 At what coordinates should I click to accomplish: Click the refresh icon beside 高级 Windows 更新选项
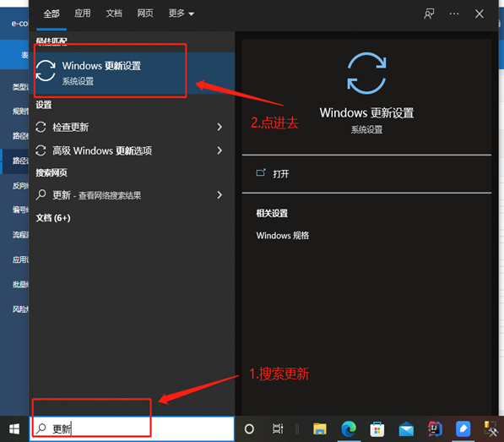pyautogui.click(x=41, y=150)
